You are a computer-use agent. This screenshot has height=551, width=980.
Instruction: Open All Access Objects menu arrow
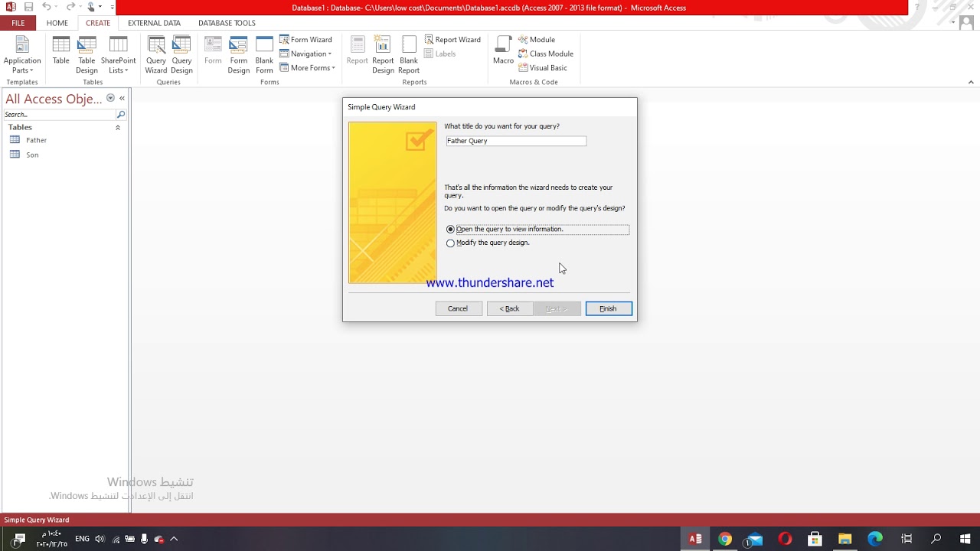click(110, 98)
